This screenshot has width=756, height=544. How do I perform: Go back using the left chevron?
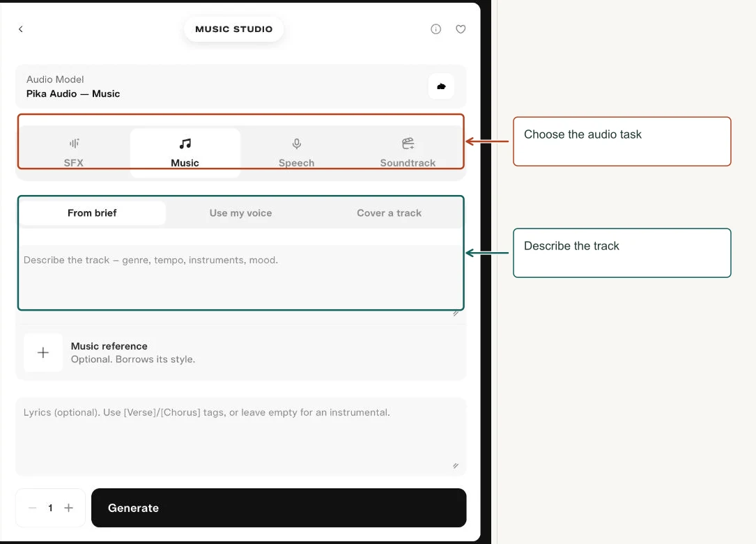[x=21, y=29]
